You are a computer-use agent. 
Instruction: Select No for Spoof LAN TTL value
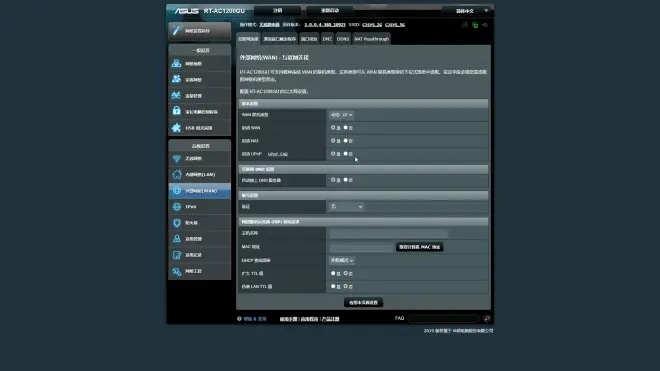[x=346, y=286]
